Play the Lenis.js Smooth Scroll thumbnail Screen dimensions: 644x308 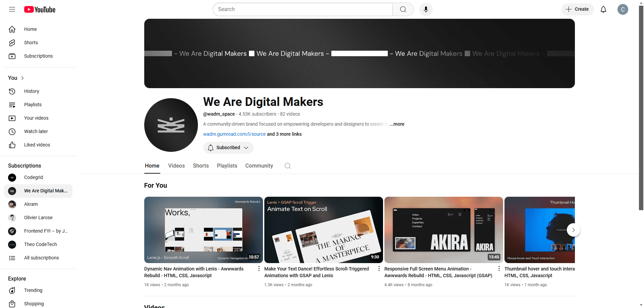click(x=204, y=230)
